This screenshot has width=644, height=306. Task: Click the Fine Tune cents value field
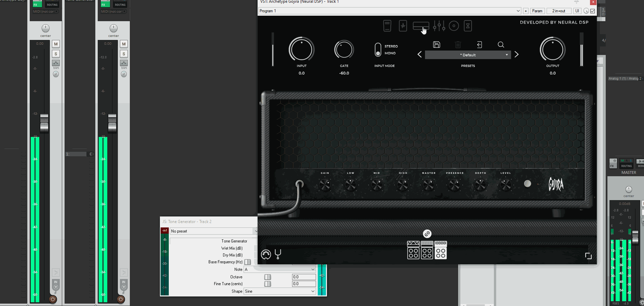click(x=304, y=284)
